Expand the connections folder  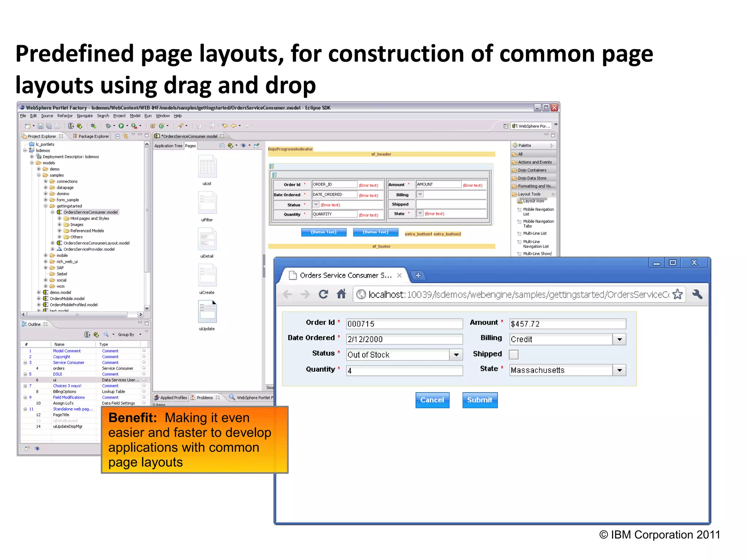tap(46, 181)
